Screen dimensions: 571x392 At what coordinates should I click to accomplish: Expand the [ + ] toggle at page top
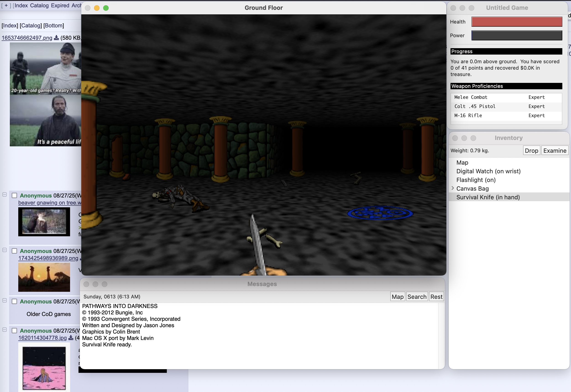6,5
